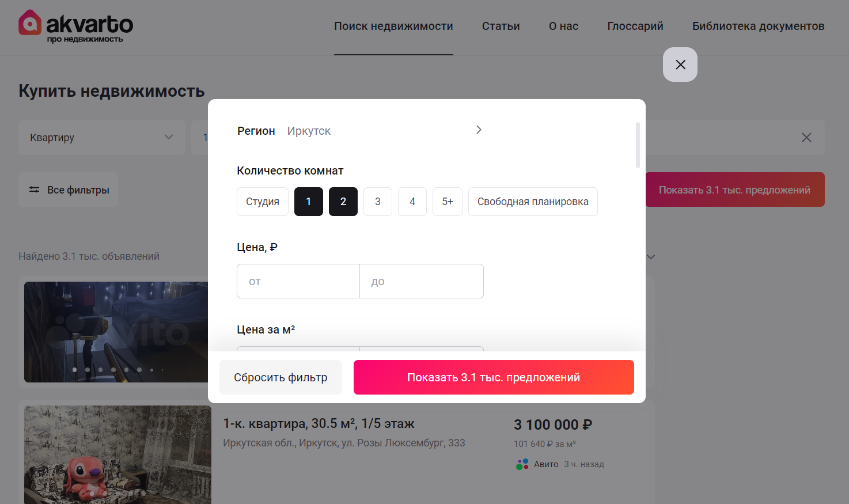Viewport: 849px width, 504px height.
Task: Click Сбросить фильтр button
Action: [281, 377]
